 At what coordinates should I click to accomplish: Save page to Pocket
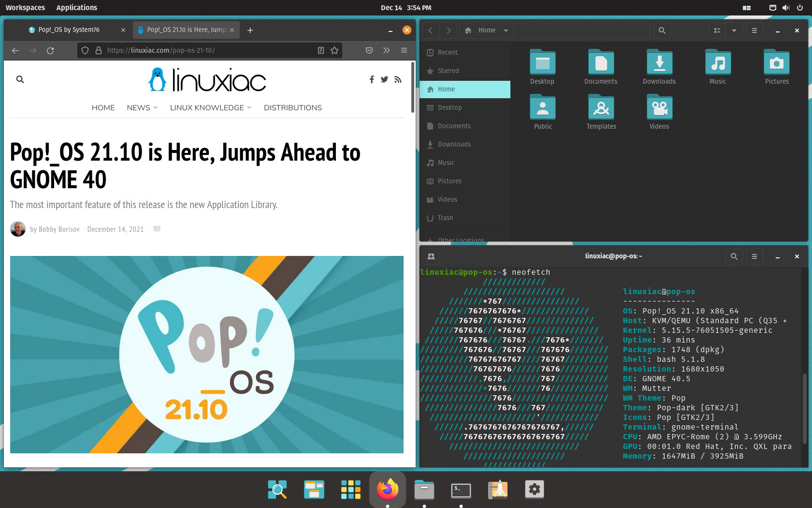369,50
